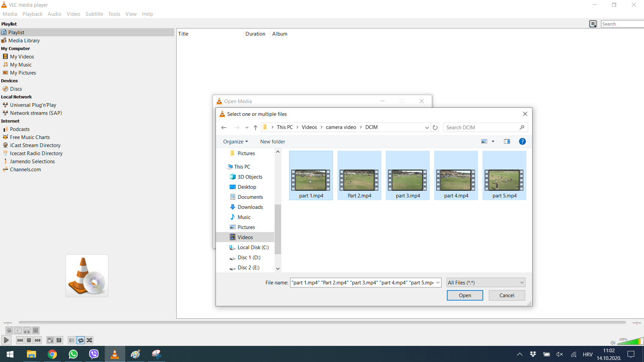Open the All Files type dropdown
Image resolution: width=644 pixels, height=362 pixels.
(x=485, y=282)
